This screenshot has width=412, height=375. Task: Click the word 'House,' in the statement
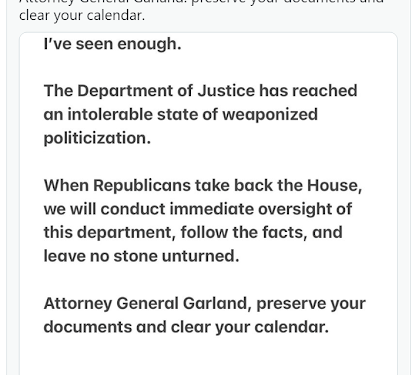tap(334, 186)
